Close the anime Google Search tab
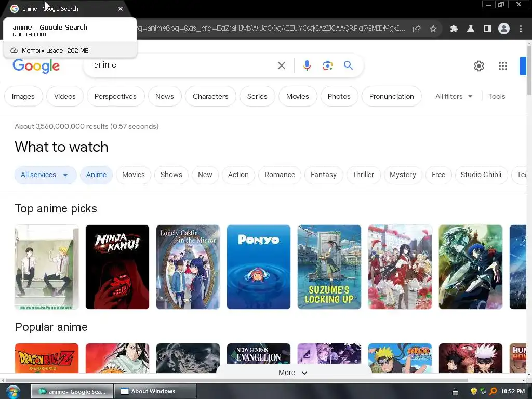The width and height of the screenshot is (532, 399). click(x=121, y=9)
